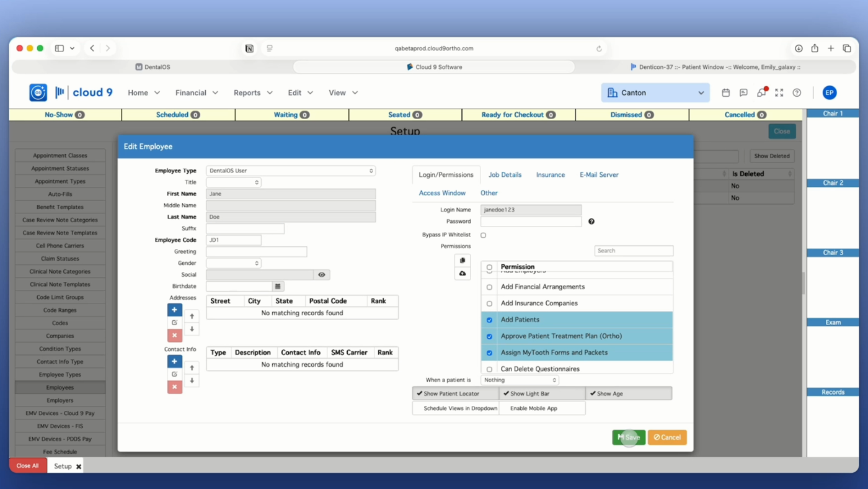Go to the E-Mail Server tab
Viewport: 868px width, 489px height.
[599, 175]
